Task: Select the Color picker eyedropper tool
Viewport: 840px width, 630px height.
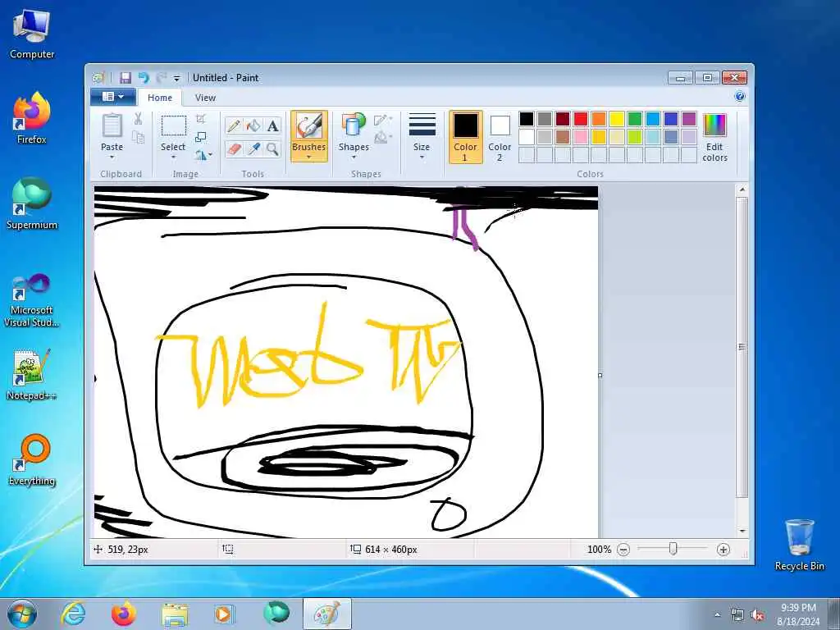Action: pyautogui.click(x=253, y=148)
